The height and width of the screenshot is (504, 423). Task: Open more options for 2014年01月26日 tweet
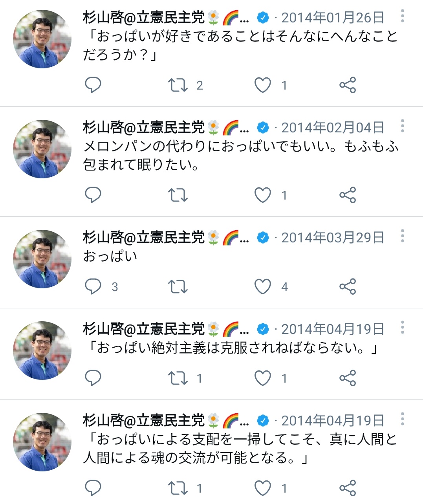(402, 16)
